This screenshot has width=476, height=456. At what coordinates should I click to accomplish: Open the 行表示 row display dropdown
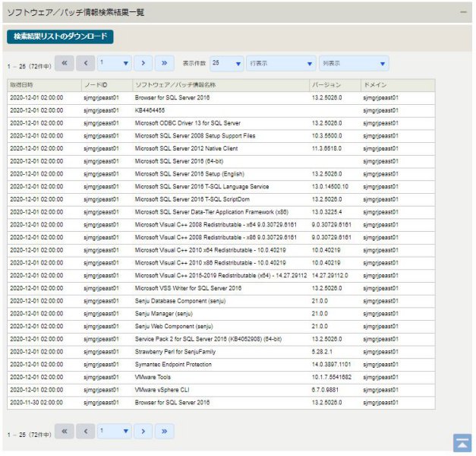[281, 64]
